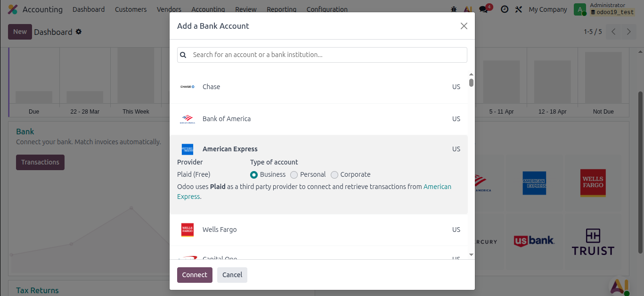Open the conversations chat icon with badge
This screenshot has height=296, width=644.
(x=483, y=9)
